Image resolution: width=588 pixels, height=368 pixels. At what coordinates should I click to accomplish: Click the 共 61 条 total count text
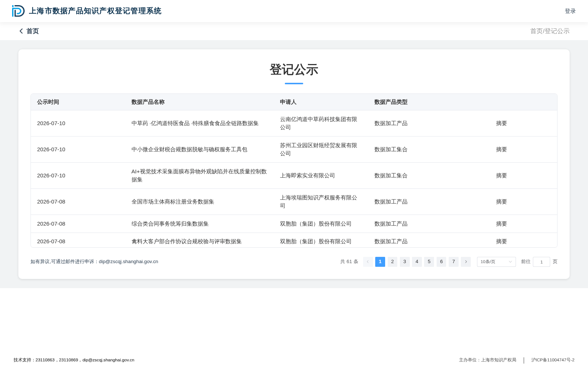coord(349,262)
